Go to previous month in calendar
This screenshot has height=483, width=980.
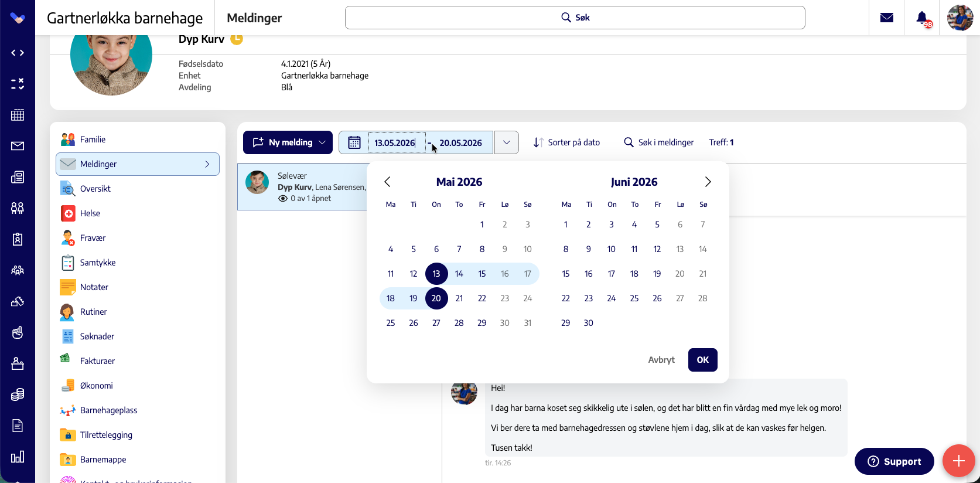[x=387, y=182]
